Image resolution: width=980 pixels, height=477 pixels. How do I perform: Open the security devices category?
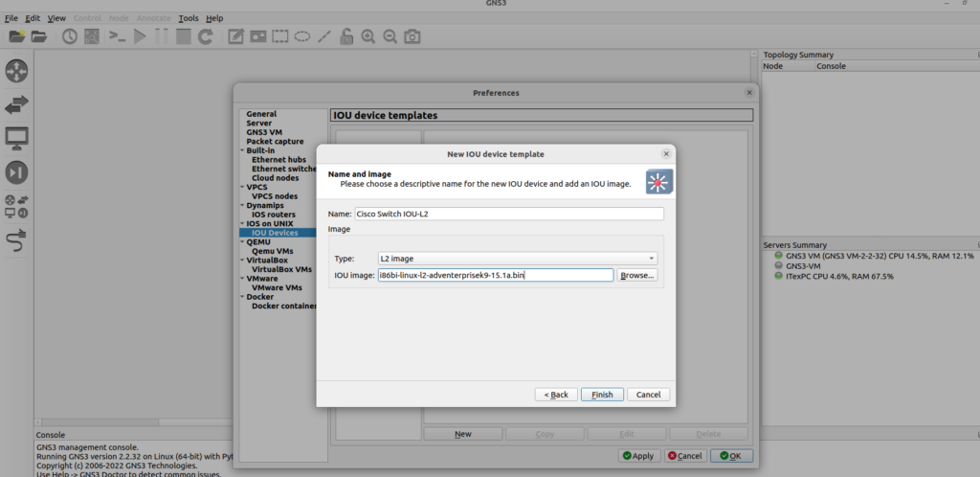[x=17, y=172]
